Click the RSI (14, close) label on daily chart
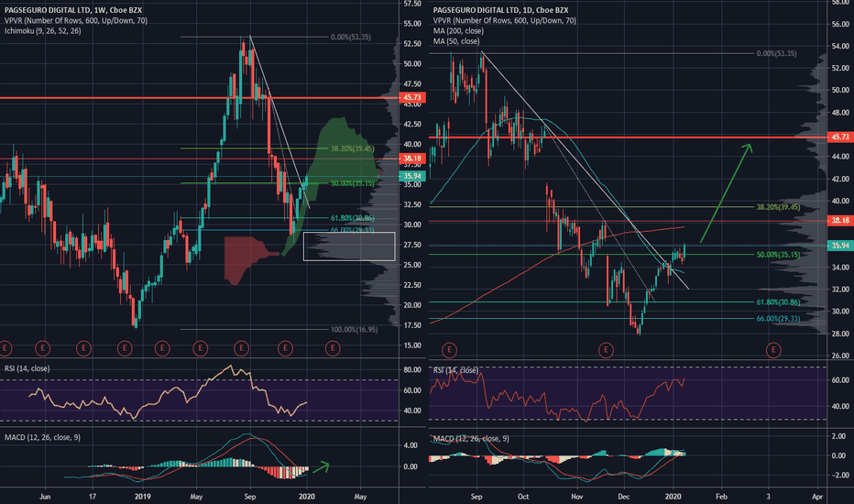 pyautogui.click(x=456, y=370)
